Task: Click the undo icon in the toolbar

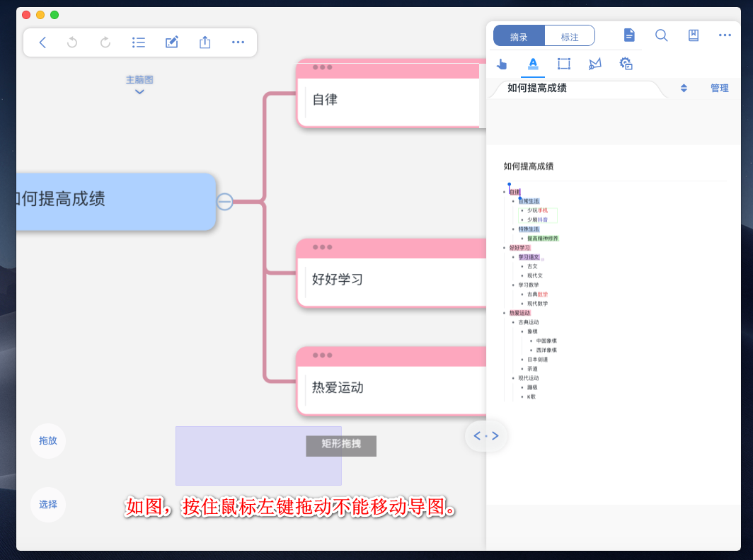Action: tap(72, 42)
